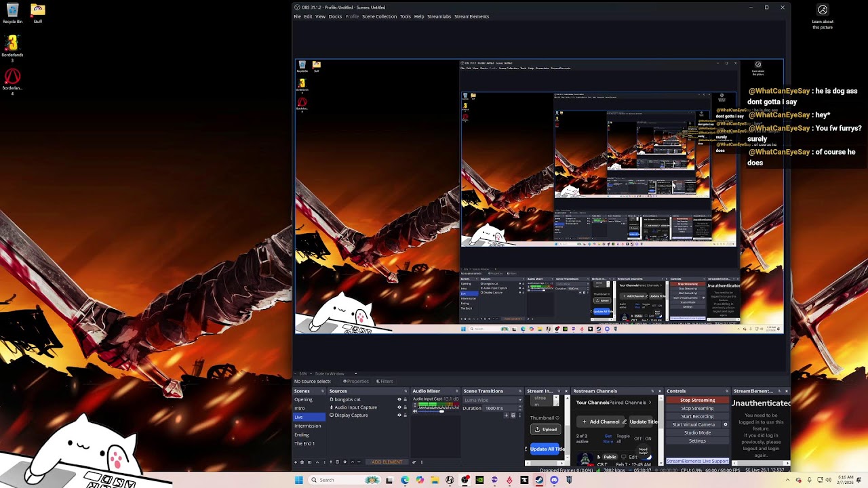Lock the Audio Input Capture source
Viewport: 868px width, 488px height.
coord(406,407)
